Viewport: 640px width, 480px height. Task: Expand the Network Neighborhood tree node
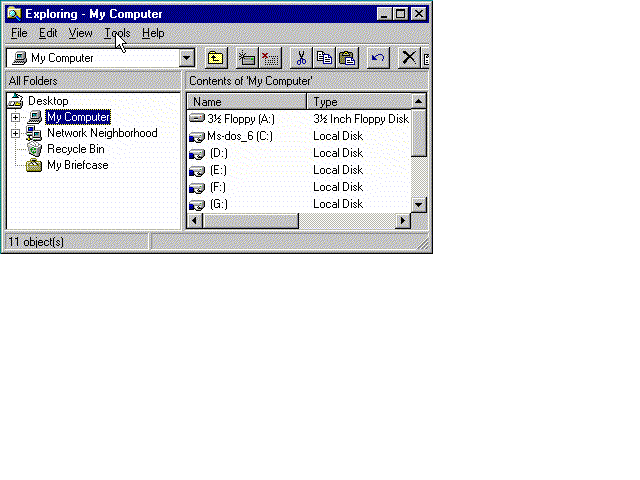pos(16,133)
